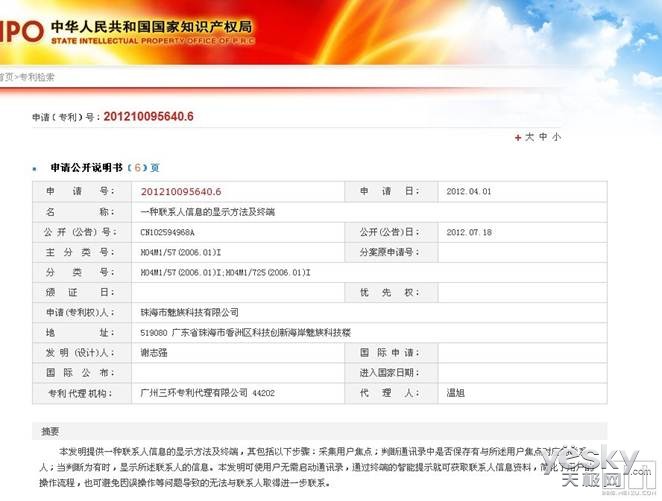Click agency 广州三环专利代理有限公司 44202
This screenshot has height=501, width=662.
[207, 393]
